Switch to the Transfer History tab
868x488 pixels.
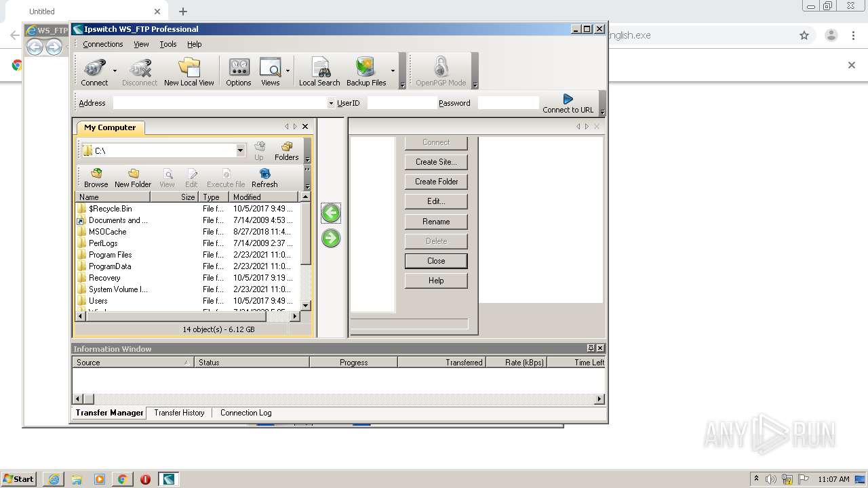coord(179,413)
